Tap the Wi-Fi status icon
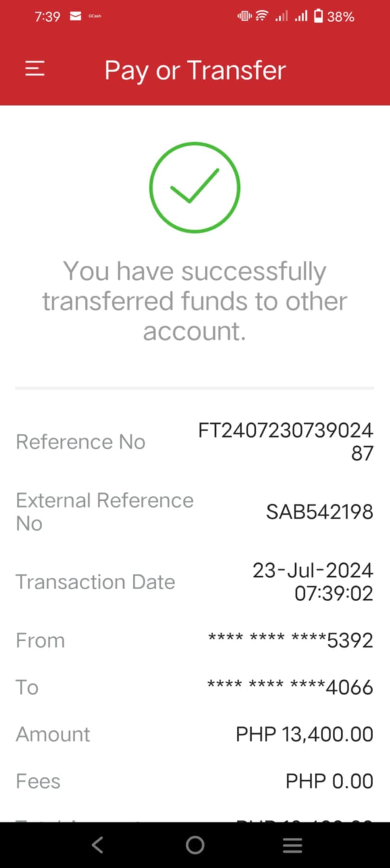This screenshot has height=868, width=390. 262,16
